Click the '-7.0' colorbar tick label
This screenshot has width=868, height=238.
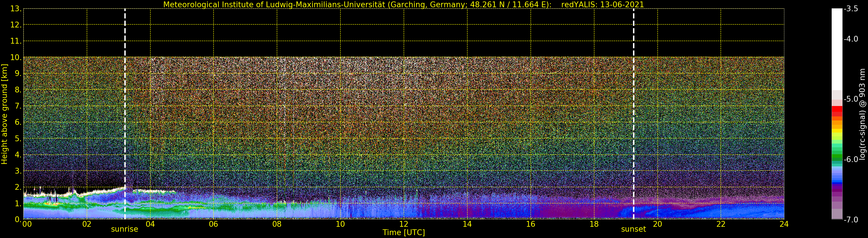point(851,220)
